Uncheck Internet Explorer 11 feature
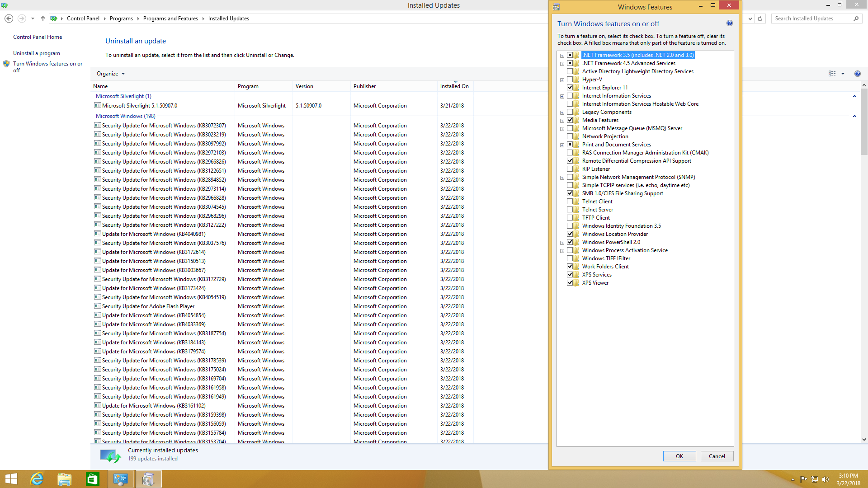868x488 pixels. tap(570, 88)
